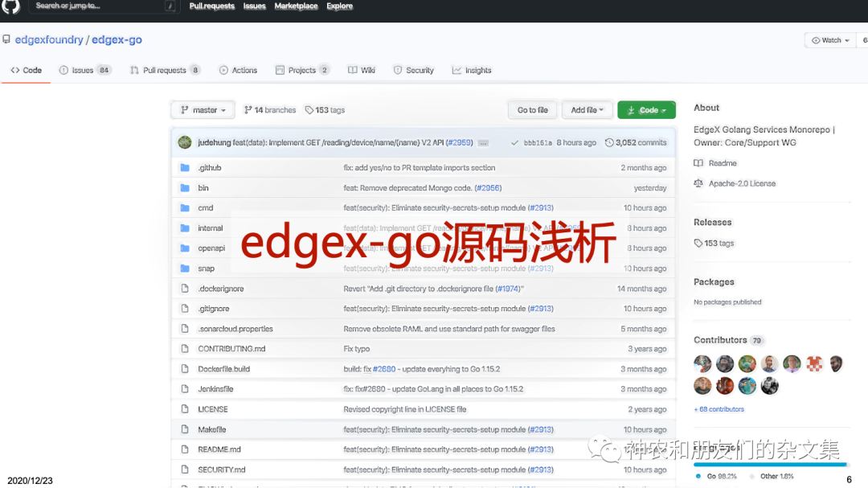
Task: View the 153 tags link near branches
Action: click(x=325, y=110)
